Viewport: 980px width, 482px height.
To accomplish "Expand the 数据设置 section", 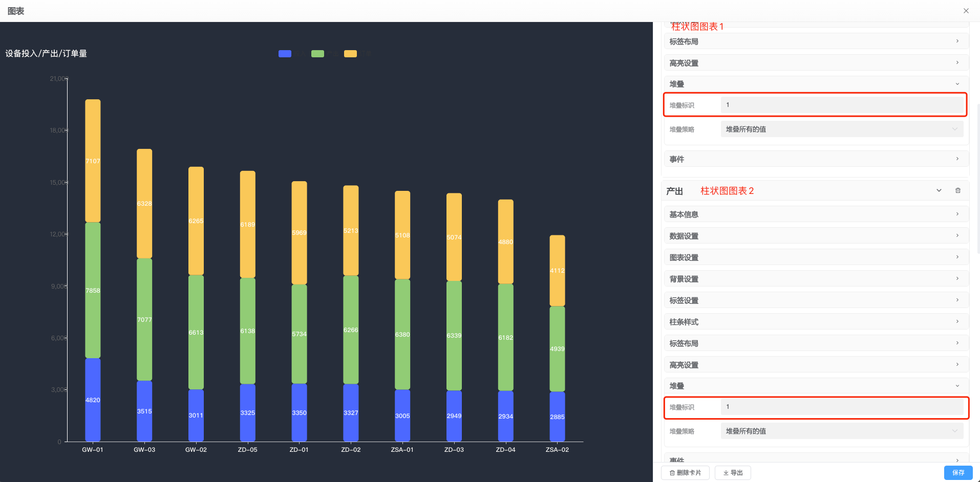I will click(816, 235).
